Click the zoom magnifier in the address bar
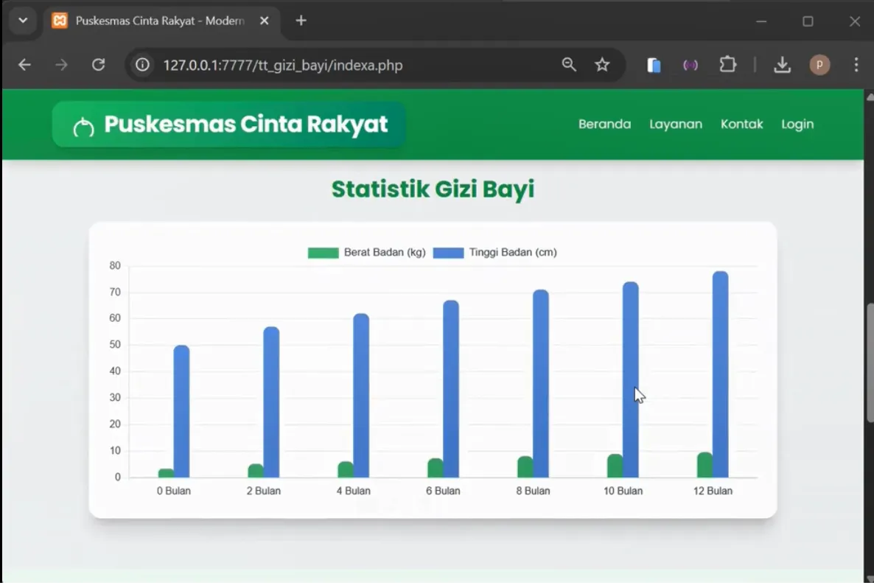 [569, 65]
